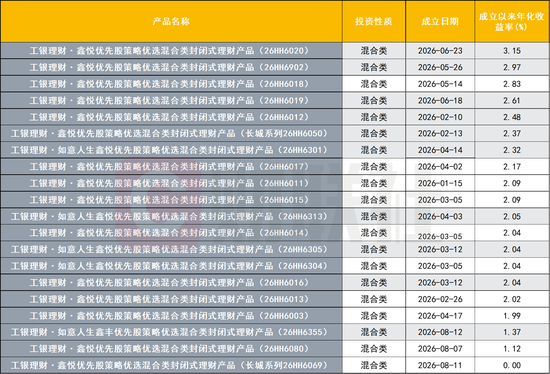Click the 2.04 yield in 26HH6016 row
Screen dimensions: 550x374
(x=512, y=283)
